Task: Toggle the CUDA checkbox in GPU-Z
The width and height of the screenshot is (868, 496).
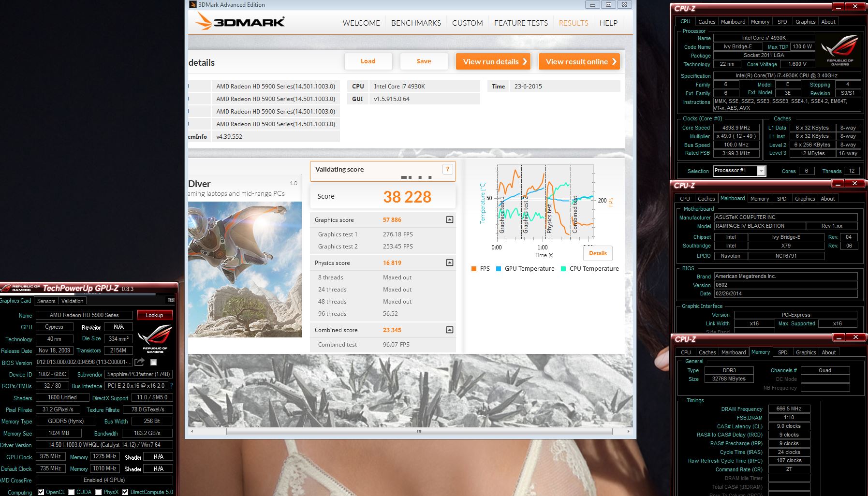Action: 72,492
